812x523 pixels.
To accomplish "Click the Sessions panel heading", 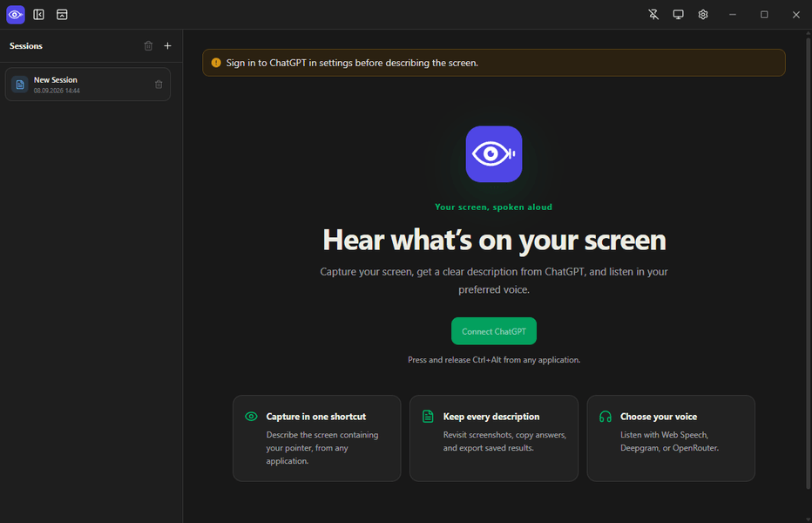I will click(x=26, y=46).
